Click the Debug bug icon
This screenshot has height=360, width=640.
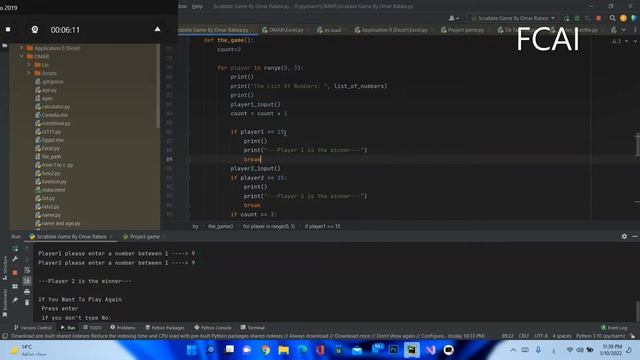(x=577, y=18)
